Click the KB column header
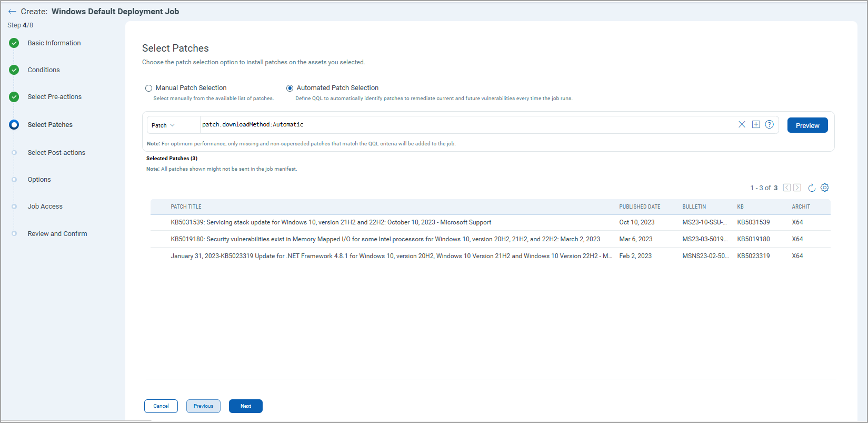The image size is (868, 423). click(741, 207)
